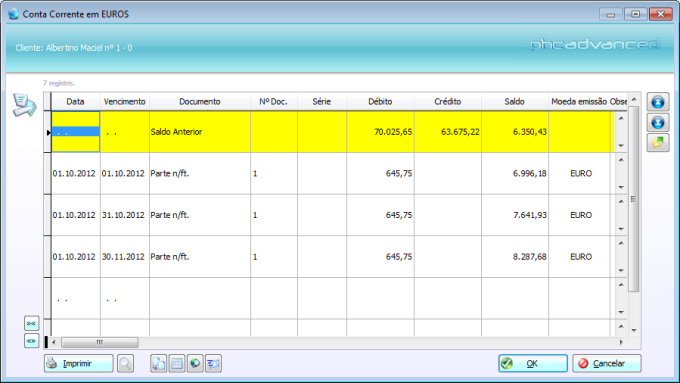Image resolution: width=680 pixels, height=383 pixels.
Task: Click the horizontal scrollbar thumb
Action: pos(100,342)
